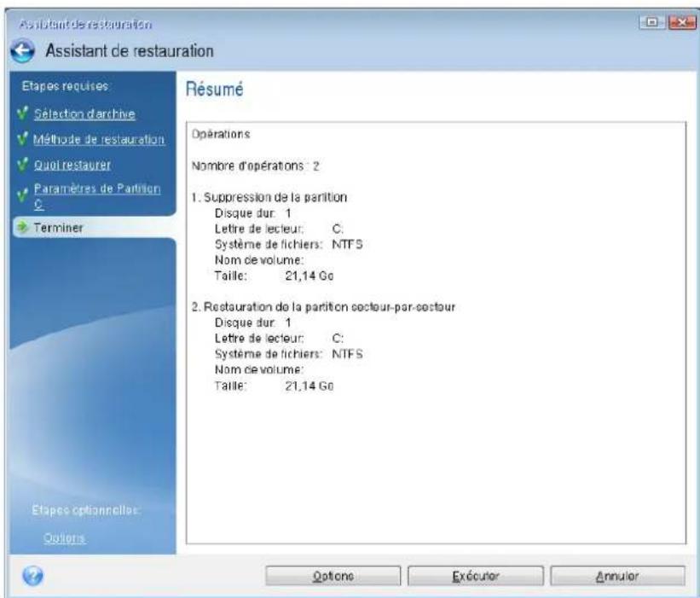
Task: Click green checkmark beside 'Quoi restaurer'
Action: (x=22, y=164)
